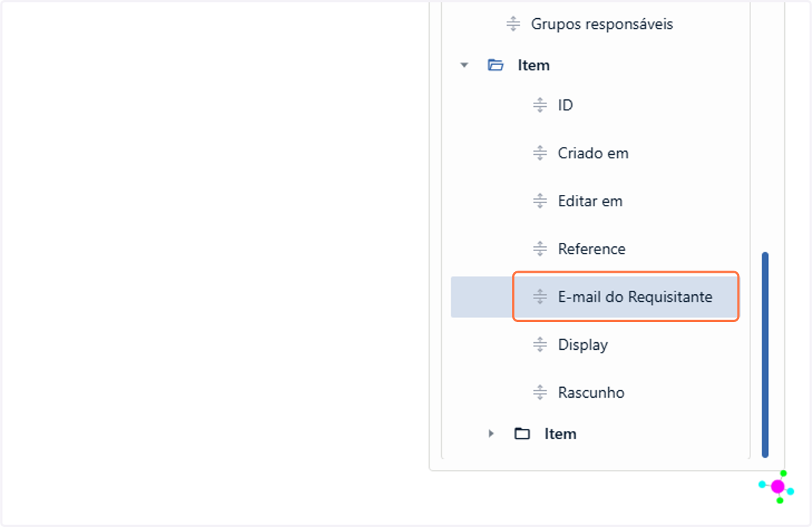Collapse the expanded Item folder
812x527 pixels.
pos(464,66)
